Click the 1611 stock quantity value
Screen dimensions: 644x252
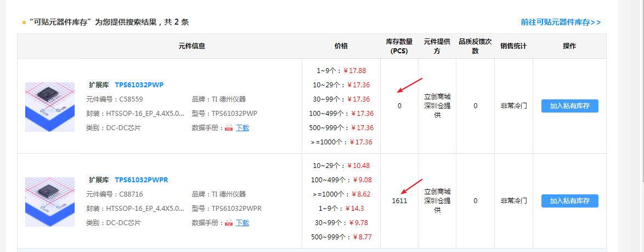coord(399,201)
